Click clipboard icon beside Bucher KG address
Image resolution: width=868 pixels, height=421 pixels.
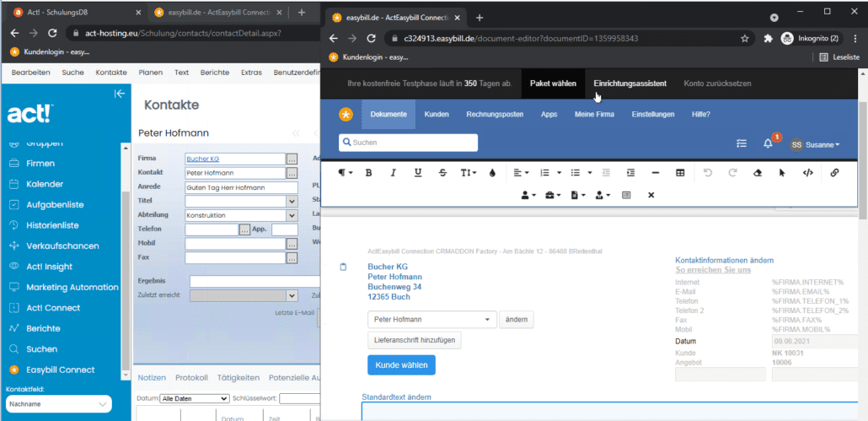(343, 267)
